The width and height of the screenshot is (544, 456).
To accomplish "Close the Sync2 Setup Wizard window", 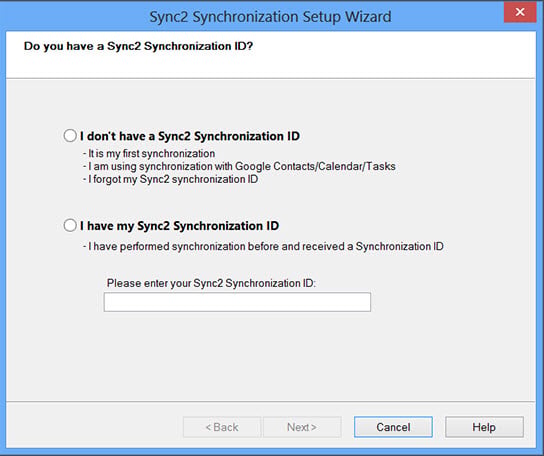I will point(520,12).
